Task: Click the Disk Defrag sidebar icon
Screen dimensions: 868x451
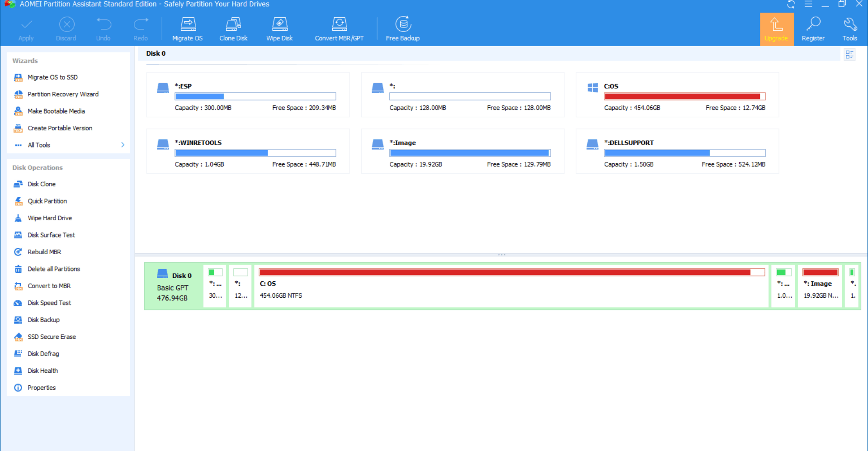Action: (x=18, y=354)
